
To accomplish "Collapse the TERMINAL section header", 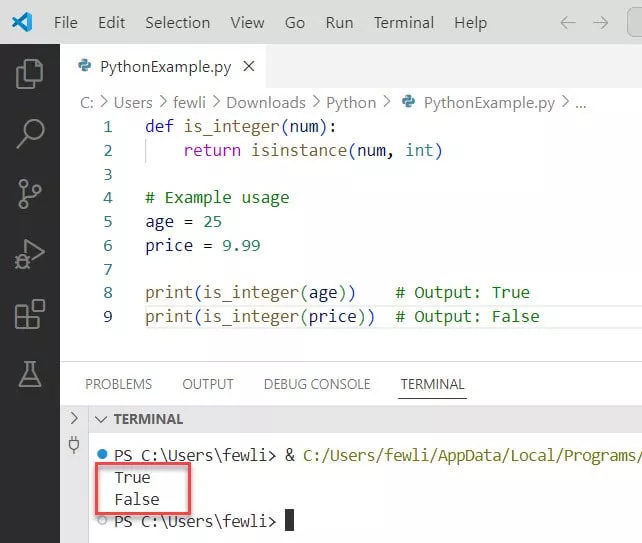I will pos(100,419).
